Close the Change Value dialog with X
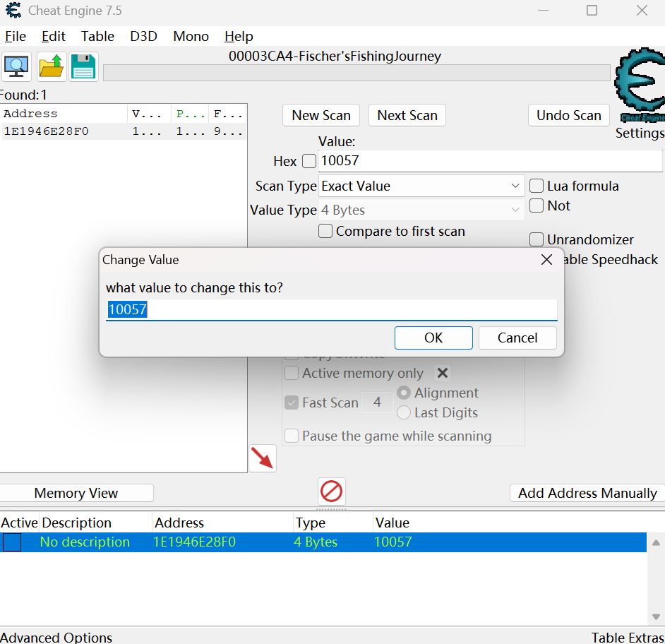 546,260
